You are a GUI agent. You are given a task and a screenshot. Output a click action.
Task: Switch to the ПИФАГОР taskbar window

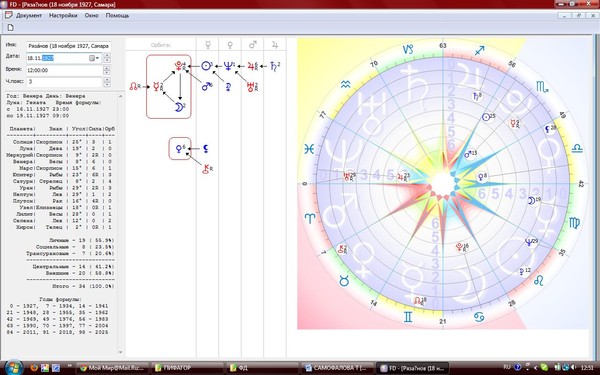[x=187, y=368]
